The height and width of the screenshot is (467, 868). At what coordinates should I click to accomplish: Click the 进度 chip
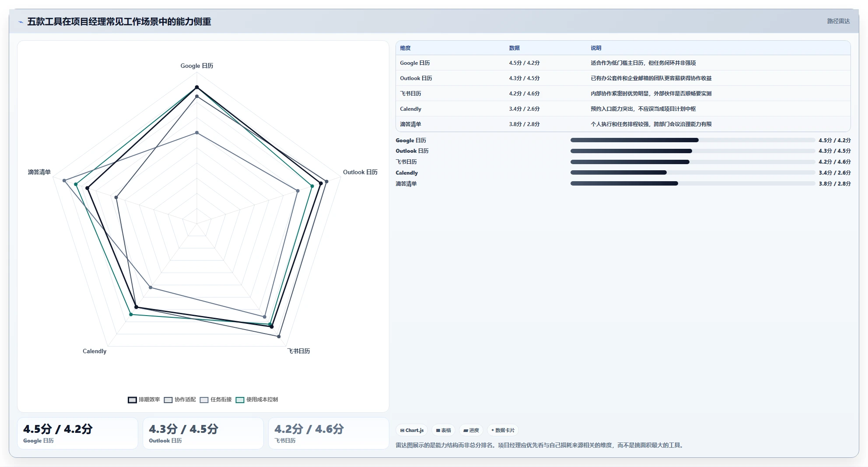[471, 430]
